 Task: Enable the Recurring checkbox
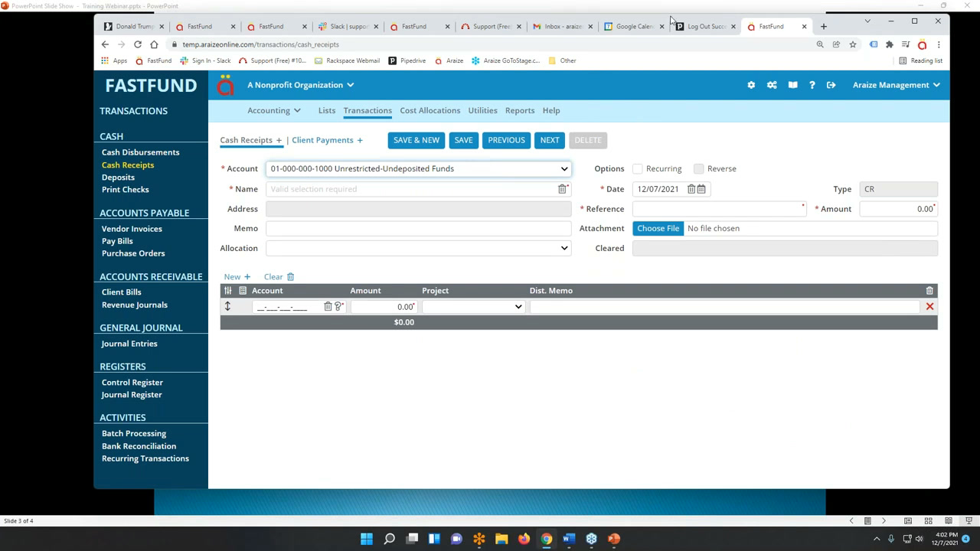[638, 168]
